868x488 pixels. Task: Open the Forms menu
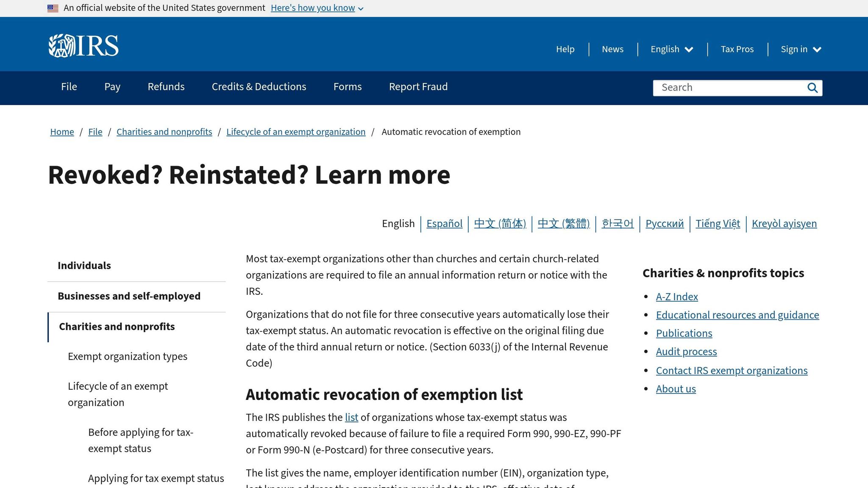pos(348,87)
